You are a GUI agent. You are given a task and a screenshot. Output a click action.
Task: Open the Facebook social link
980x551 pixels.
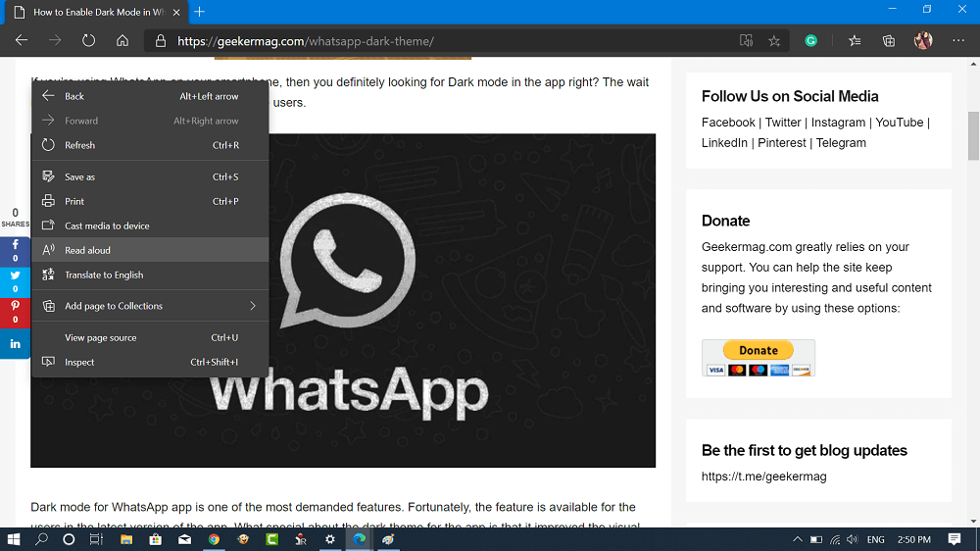click(x=728, y=123)
